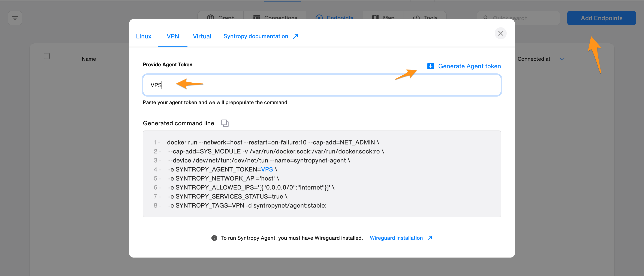Click the arrow icon after Wireguard installation
This screenshot has width=644, height=276.
(430, 238)
